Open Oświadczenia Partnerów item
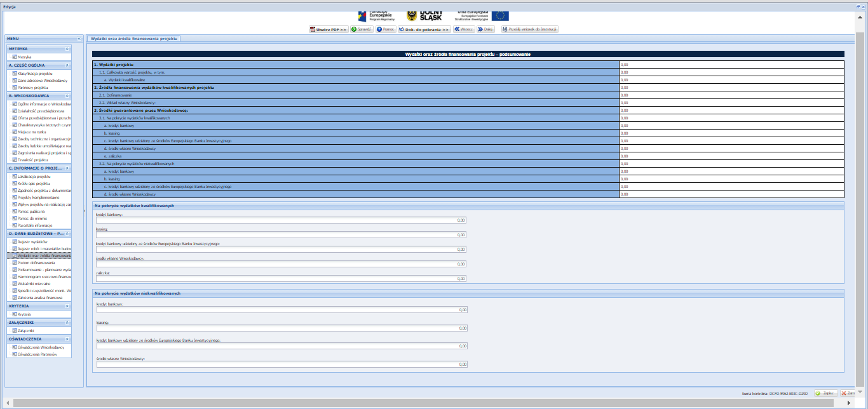The width and height of the screenshot is (868, 409). (37, 354)
